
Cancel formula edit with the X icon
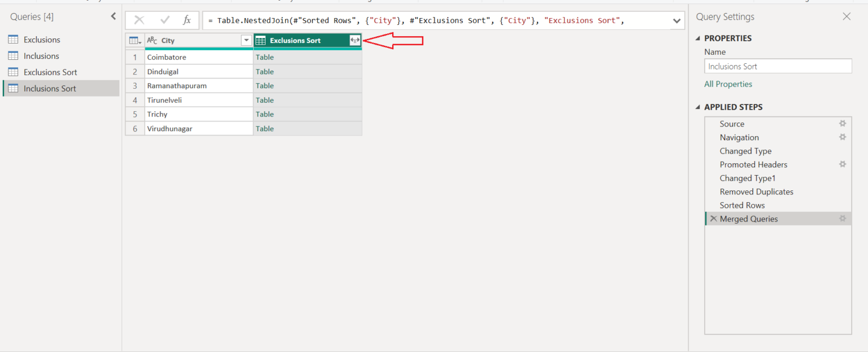coord(139,20)
